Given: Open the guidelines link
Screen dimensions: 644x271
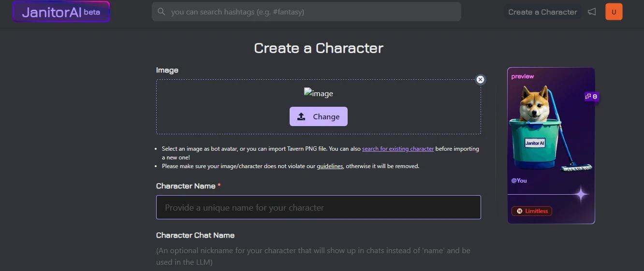Looking at the screenshot, I should click(330, 166).
